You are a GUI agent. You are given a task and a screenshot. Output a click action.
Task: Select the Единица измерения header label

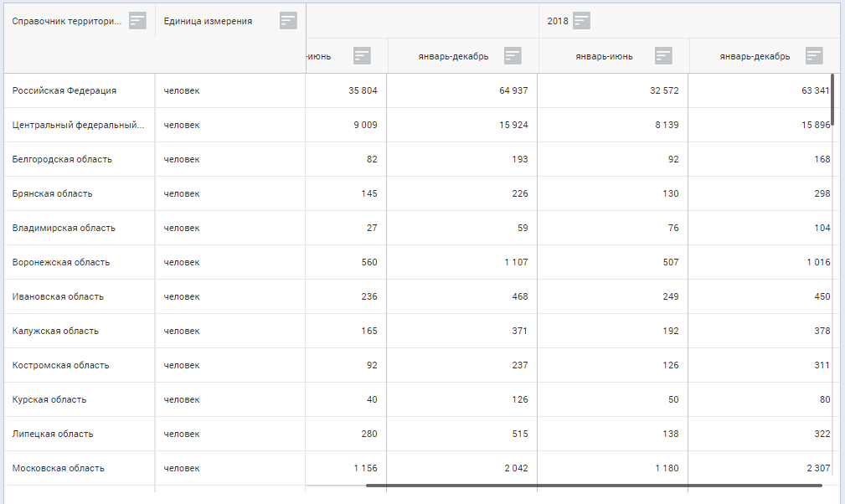tap(208, 21)
